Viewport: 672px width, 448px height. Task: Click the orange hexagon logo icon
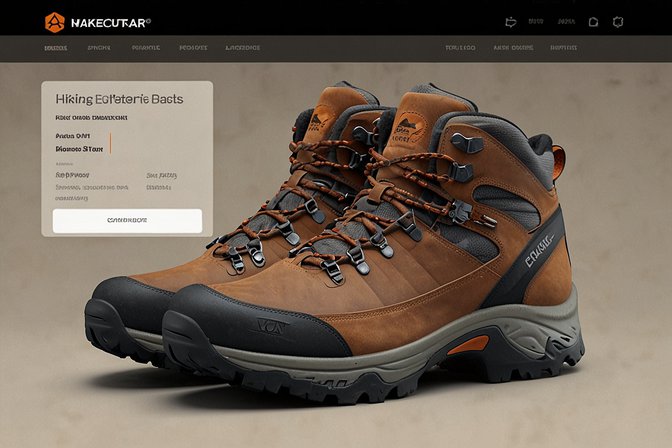coord(54,20)
